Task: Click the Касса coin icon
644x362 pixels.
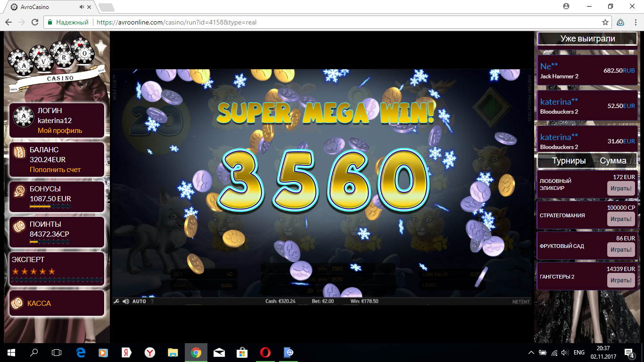Action: point(17,303)
